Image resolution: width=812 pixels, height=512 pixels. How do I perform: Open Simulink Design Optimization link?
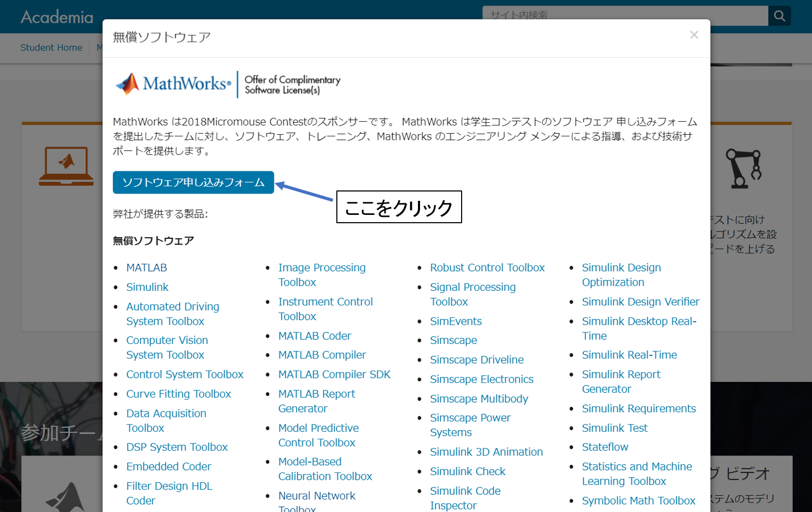pos(621,275)
